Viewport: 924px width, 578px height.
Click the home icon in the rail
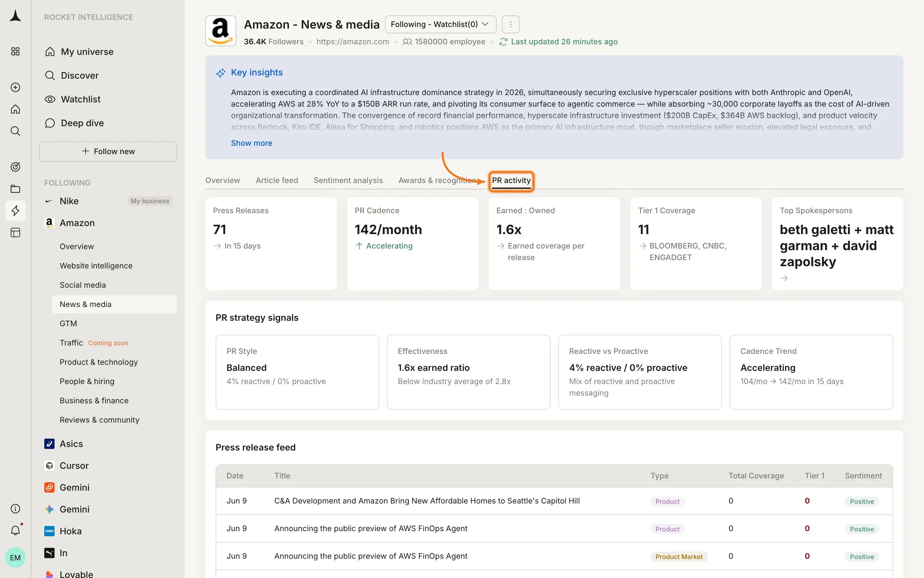15,109
